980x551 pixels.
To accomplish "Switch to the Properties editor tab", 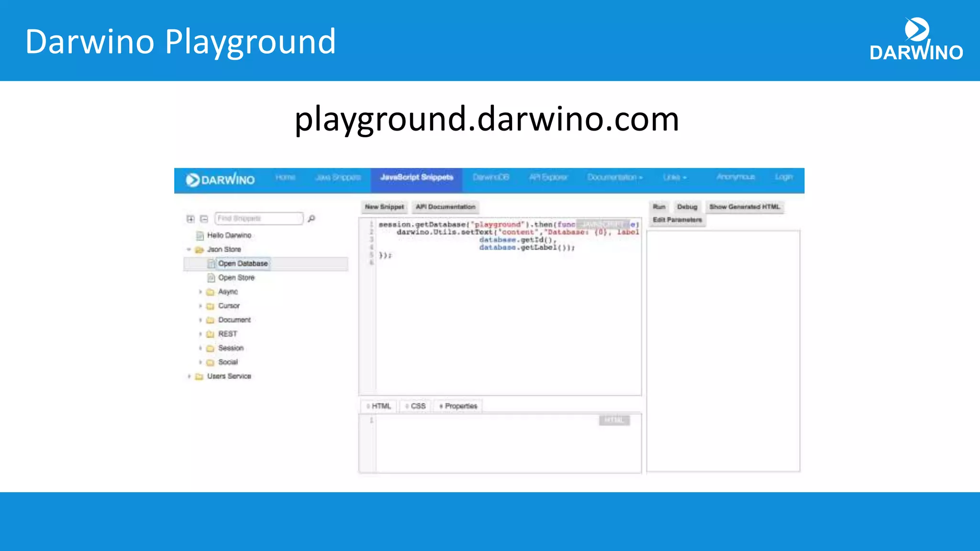I will point(458,406).
